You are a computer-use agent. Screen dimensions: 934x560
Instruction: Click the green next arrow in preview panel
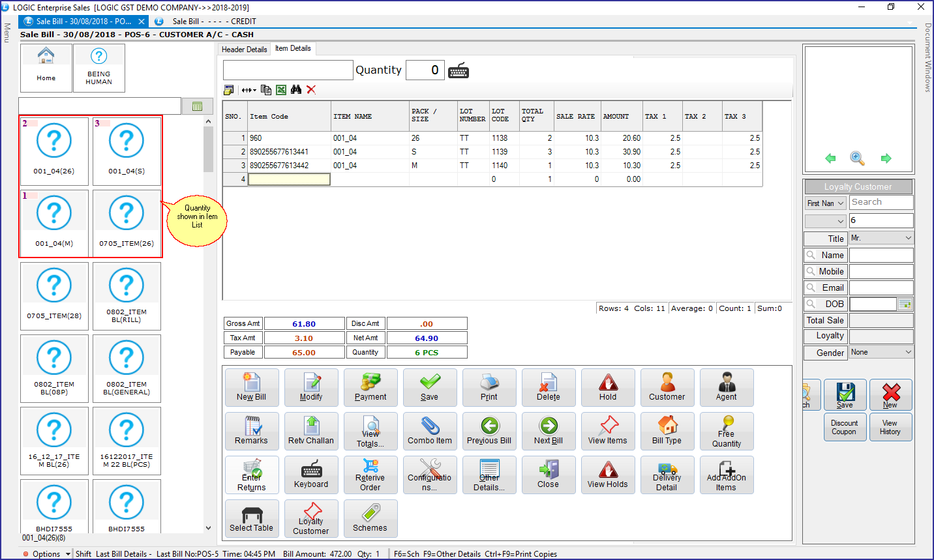(886, 158)
